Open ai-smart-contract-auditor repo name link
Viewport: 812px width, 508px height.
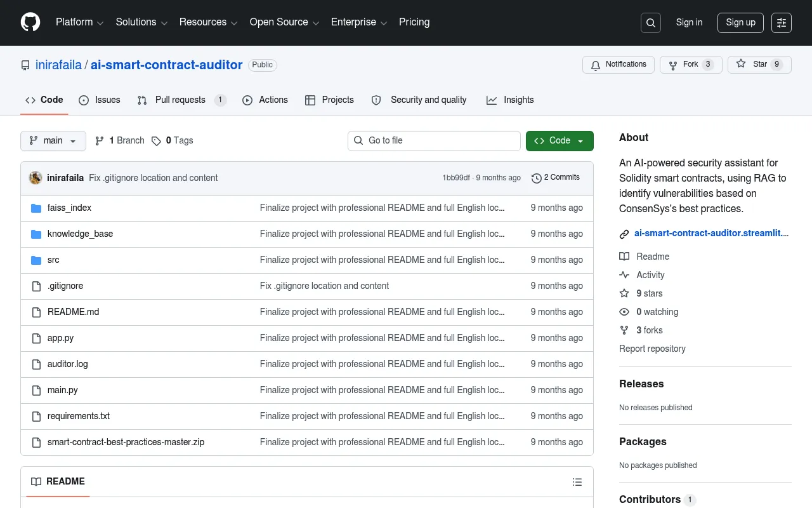tap(167, 65)
